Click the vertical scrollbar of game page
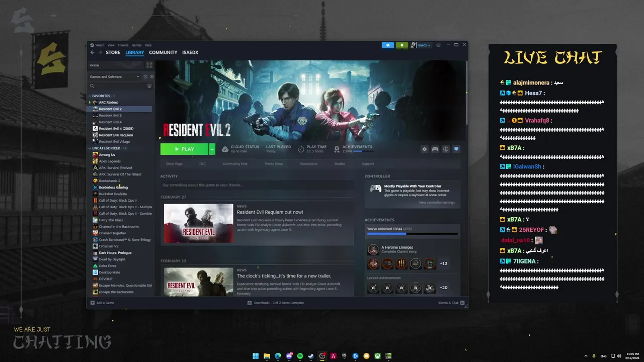This screenshot has height=362, width=644. pyautogui.click(x=466, y=93)
